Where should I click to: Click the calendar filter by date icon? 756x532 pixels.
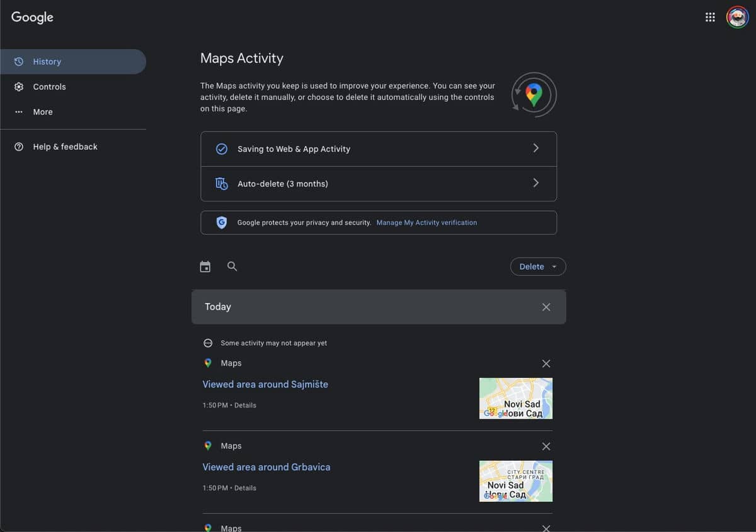205,266
